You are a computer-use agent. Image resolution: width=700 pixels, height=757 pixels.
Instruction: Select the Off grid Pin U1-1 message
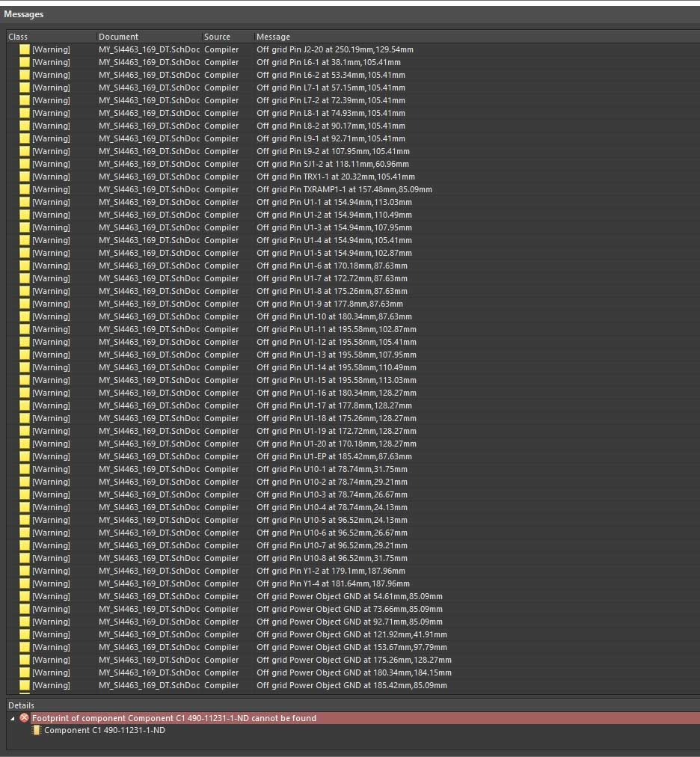click(x=334, y=202)
